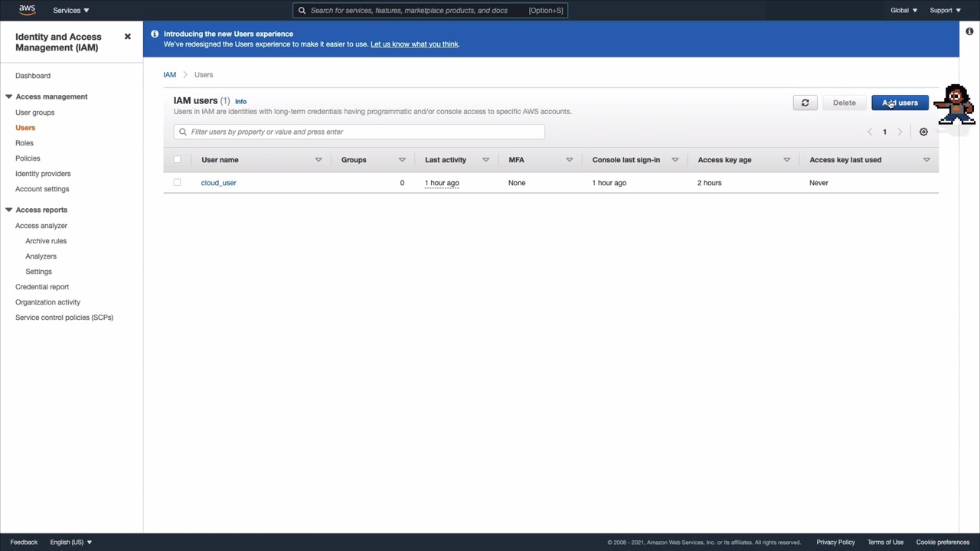Open the cloud_user user link
This screenshot has height=551, width=980.
219,183
